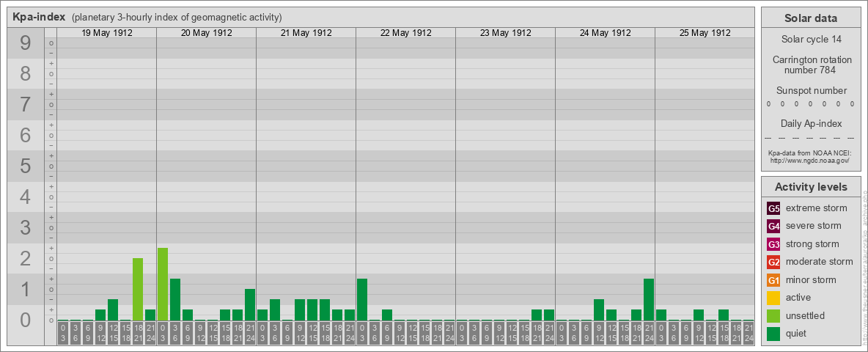
Task: Click the 'Daily Ap-index' label
Action: coord(811,123)
